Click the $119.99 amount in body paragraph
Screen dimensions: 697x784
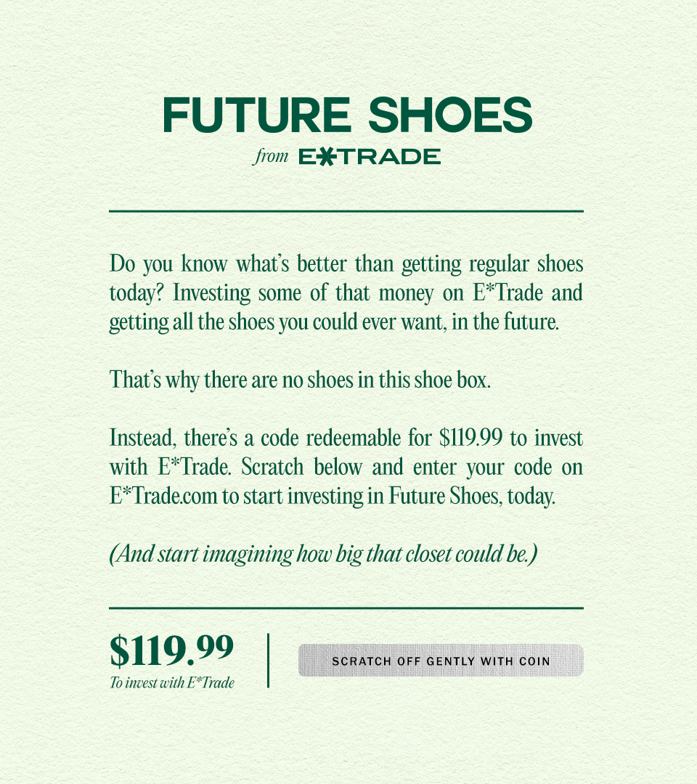click(470, 438)
